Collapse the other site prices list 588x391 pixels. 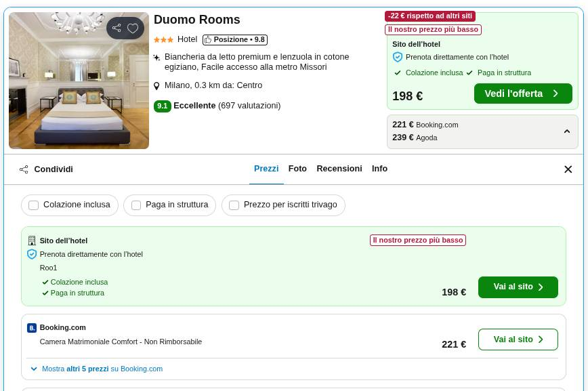coord(567,131)
